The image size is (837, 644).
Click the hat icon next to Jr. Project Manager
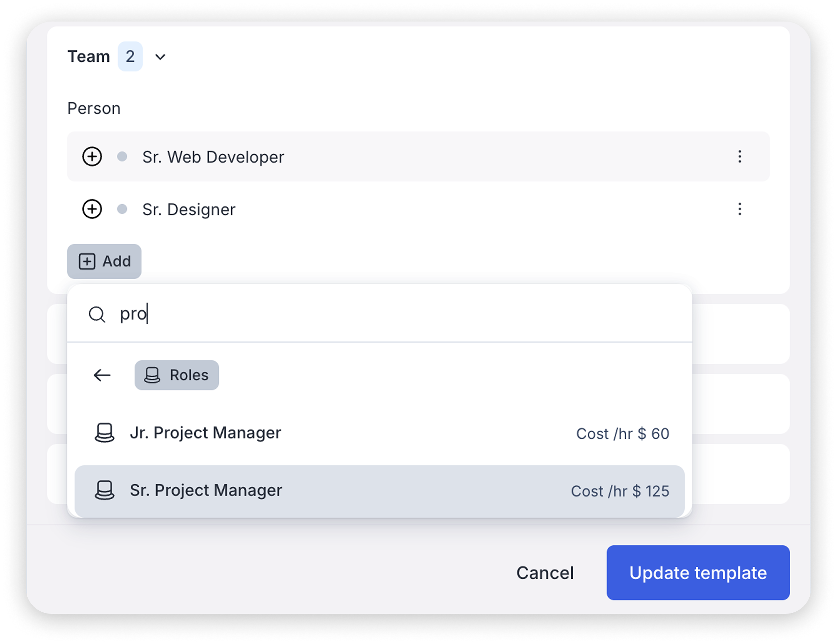(104, 433)
